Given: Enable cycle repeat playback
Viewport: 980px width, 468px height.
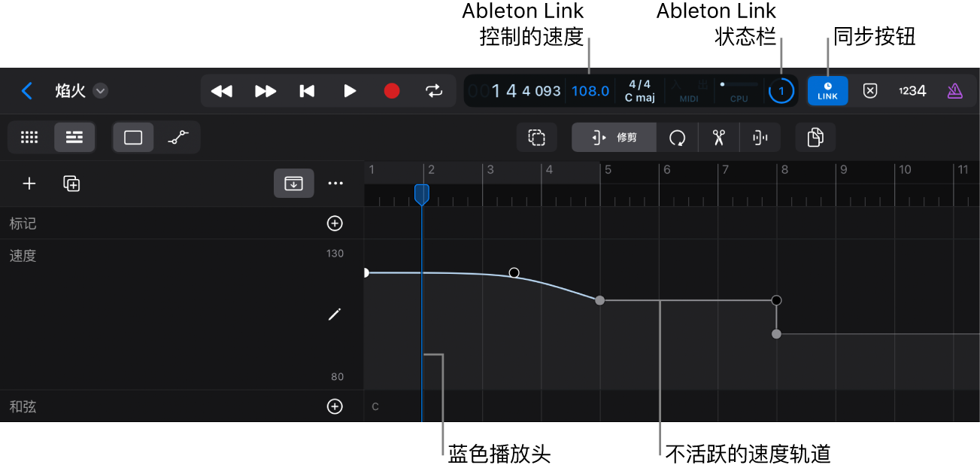Looking at the screenshot, I should [x=434, y=90].
